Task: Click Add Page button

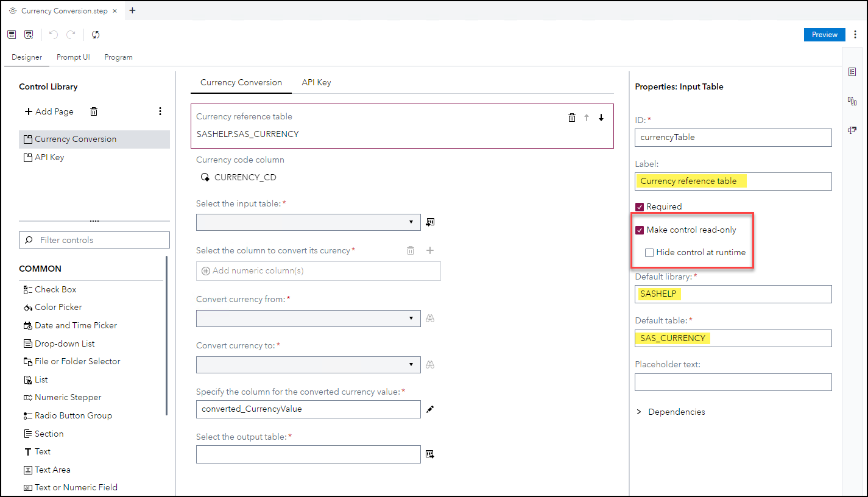Action: click(x=49, y=111)
